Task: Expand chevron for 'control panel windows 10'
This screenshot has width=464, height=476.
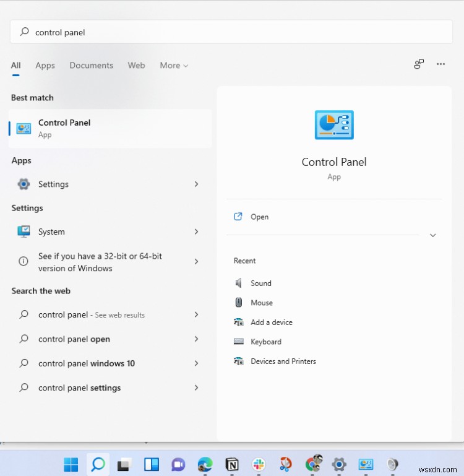Action: [196, 363]
